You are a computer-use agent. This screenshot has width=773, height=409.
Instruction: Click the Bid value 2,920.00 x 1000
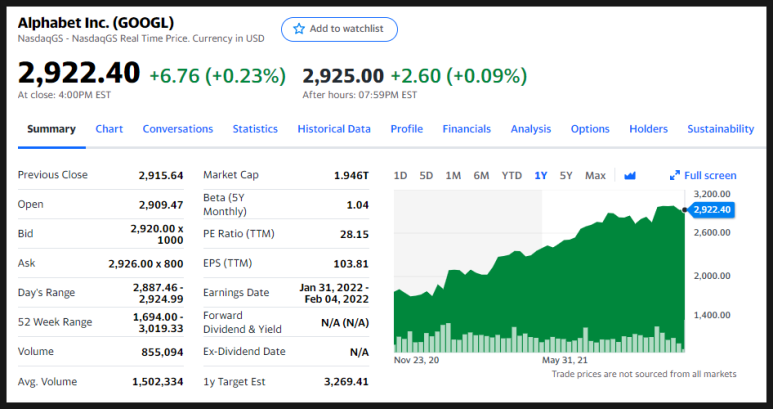(157, 234)
